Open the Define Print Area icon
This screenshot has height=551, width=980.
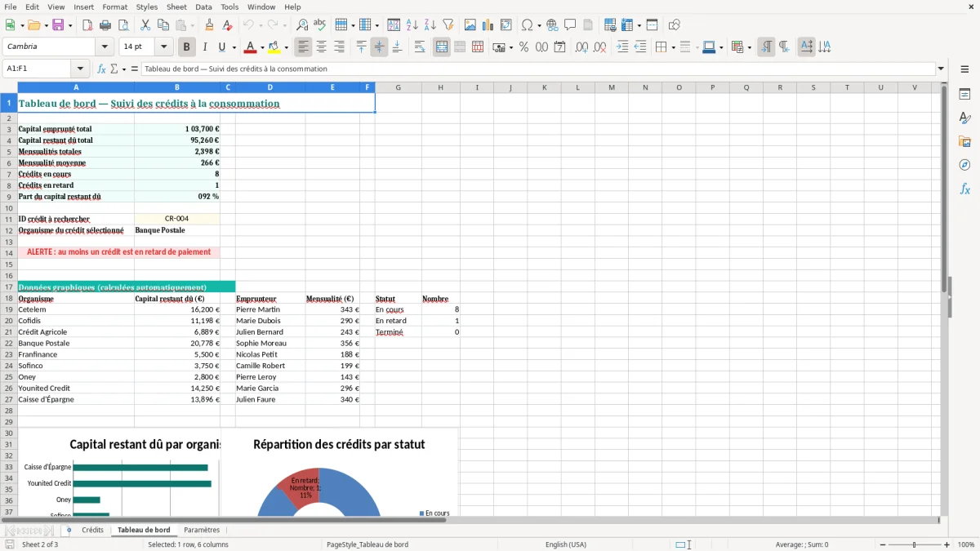(609, 25)
